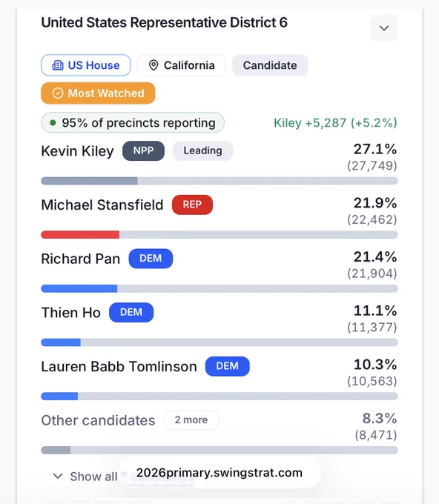
Task: Click Kevin Kiley's vote share progress bar
Action: click(219, 181)
